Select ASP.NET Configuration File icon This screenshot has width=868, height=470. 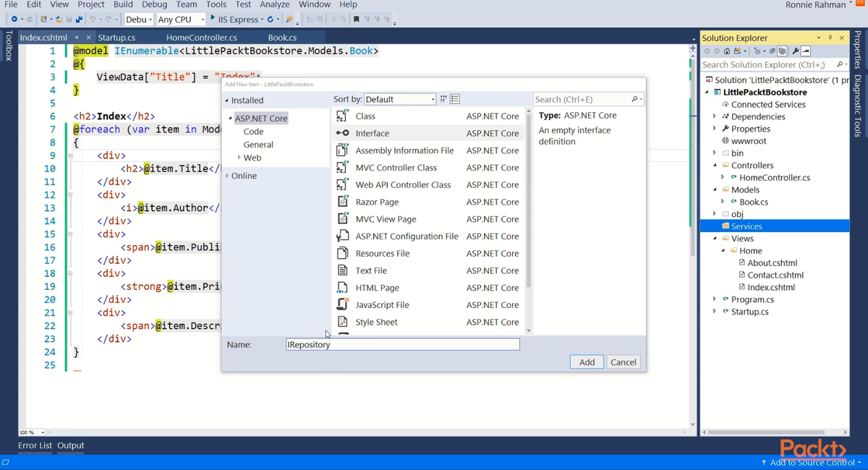click(343, 236)
